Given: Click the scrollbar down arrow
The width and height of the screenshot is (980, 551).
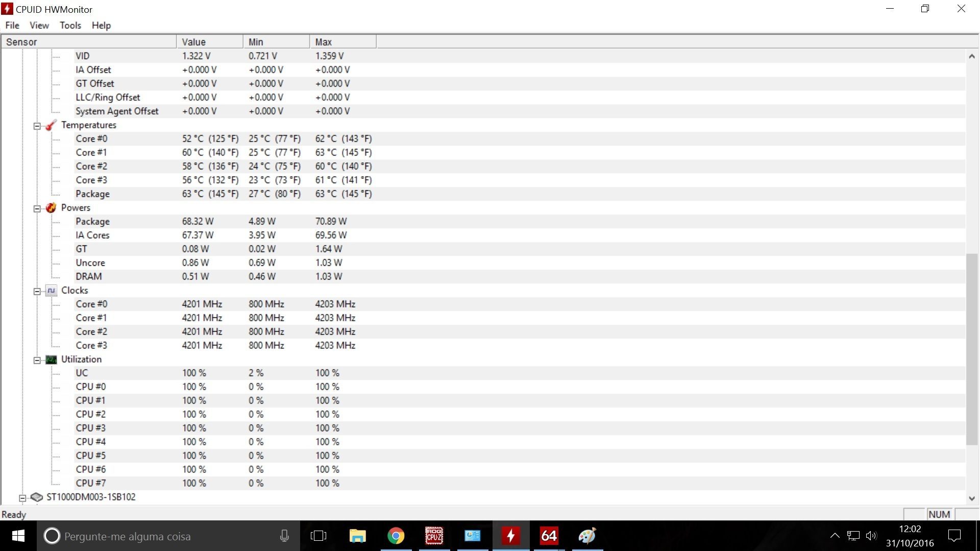Looking at the screenshot, I should 972,498.
